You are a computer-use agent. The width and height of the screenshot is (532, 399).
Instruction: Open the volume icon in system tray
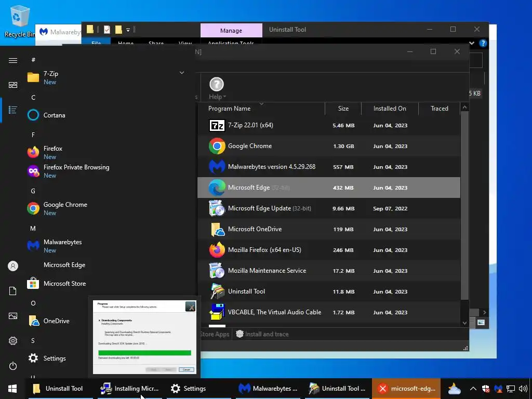click(523, 389)
